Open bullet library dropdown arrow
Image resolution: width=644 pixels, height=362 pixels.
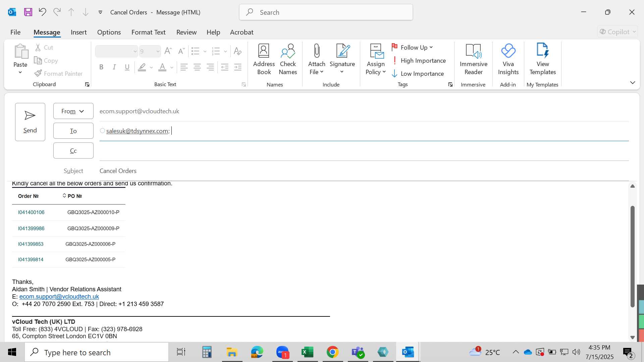coord(205,51)
